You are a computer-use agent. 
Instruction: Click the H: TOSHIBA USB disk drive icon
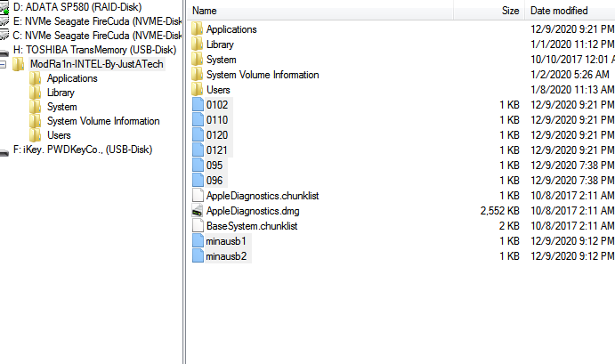(4, 53)
